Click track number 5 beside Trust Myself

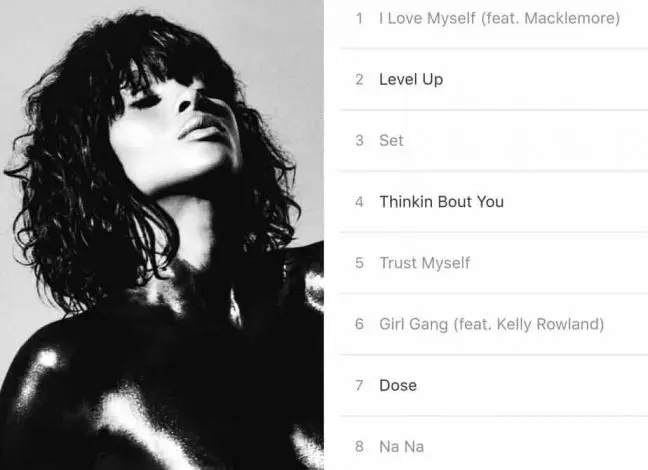[360, 263]
